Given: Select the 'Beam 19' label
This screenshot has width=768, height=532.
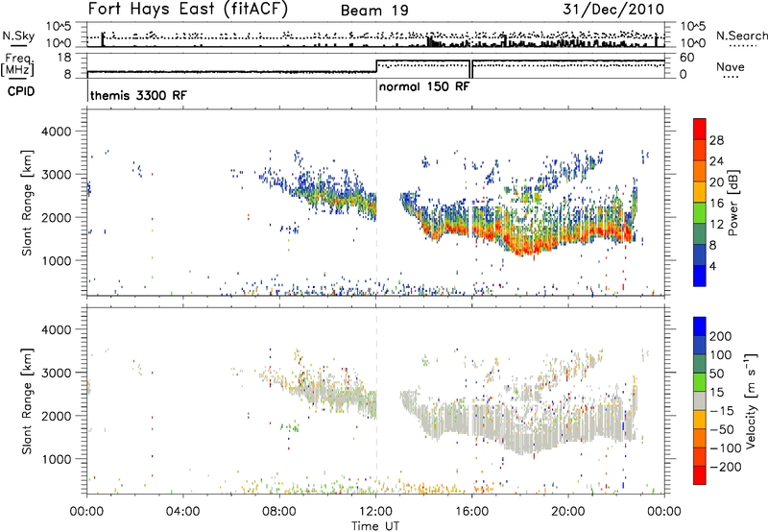Looking at the screenshot, I should 374,11.
